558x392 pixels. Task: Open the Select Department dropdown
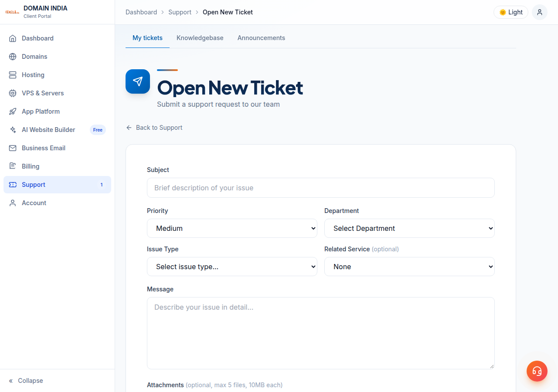tap(409, 228)
